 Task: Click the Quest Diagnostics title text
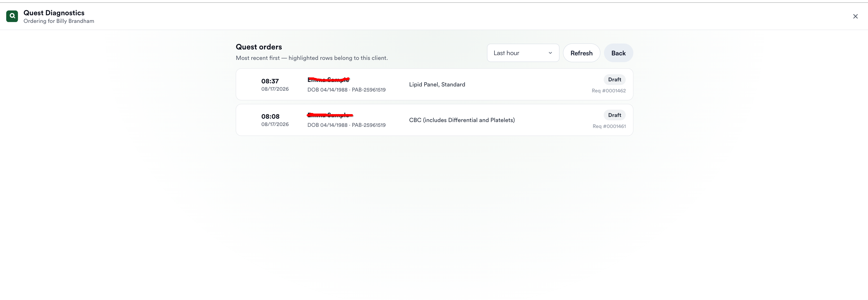pos(54,13)
